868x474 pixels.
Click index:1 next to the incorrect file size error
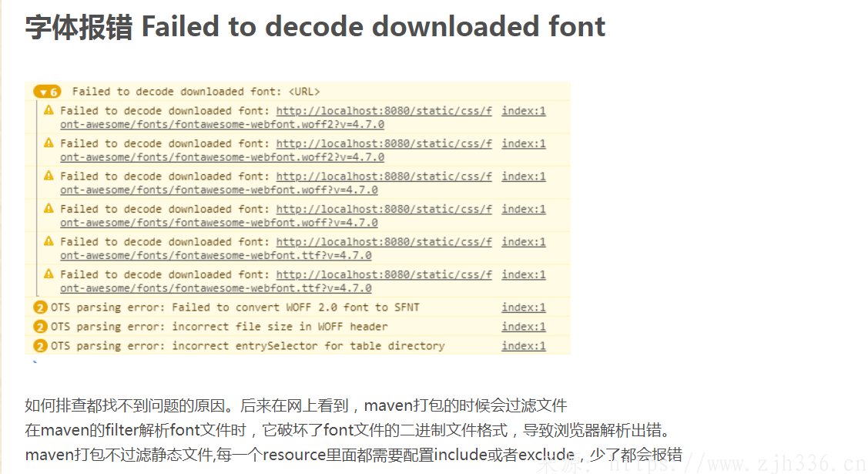tap(524, 327)
